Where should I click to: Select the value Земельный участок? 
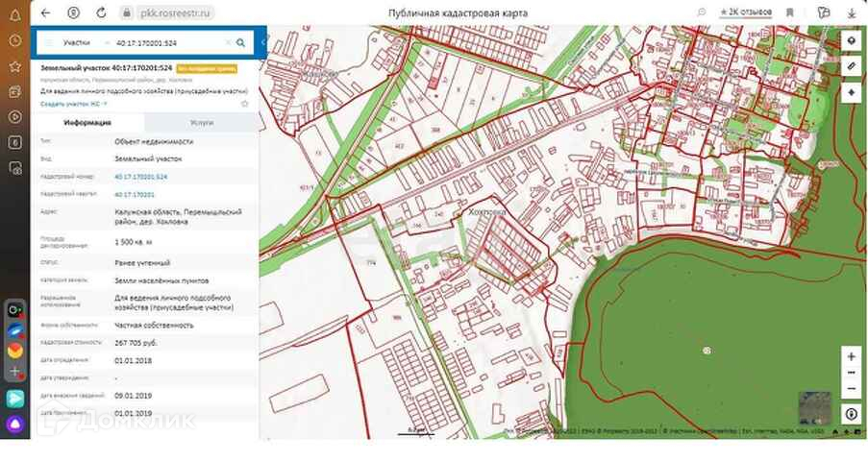(x=148, y=158)
